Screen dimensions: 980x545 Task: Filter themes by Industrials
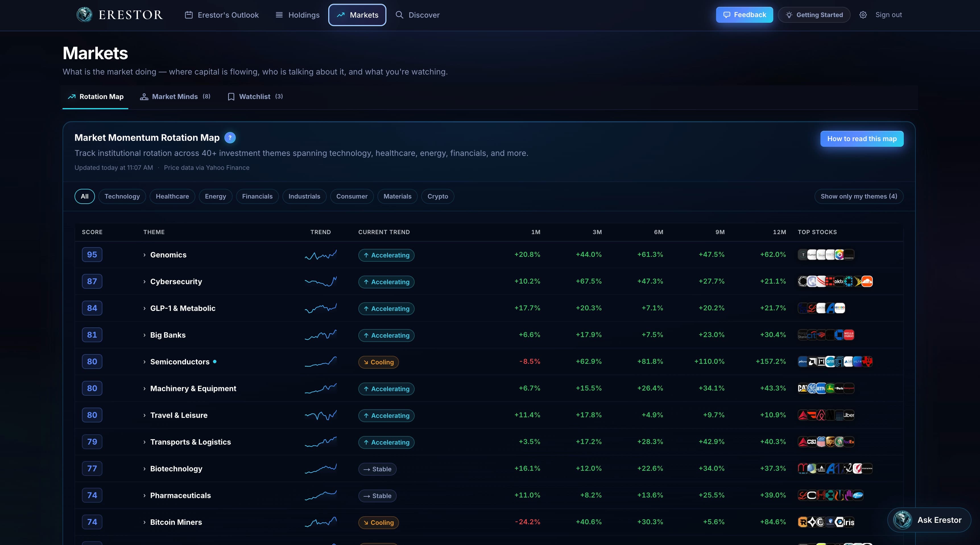(x=304, y=196)
